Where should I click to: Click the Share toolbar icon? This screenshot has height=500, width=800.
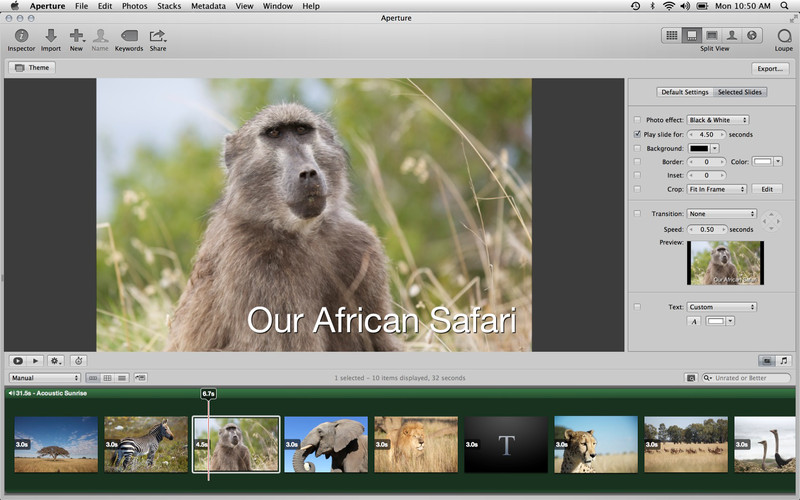click(x=158, y=37)
